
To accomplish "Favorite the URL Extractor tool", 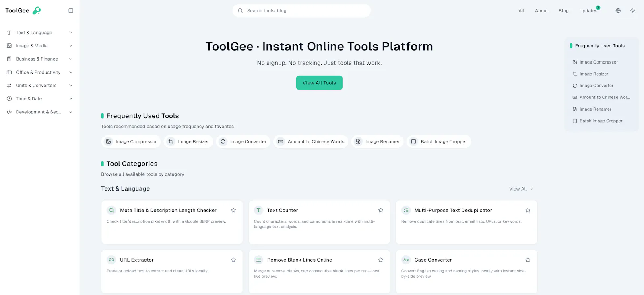I will click(233, 260).
